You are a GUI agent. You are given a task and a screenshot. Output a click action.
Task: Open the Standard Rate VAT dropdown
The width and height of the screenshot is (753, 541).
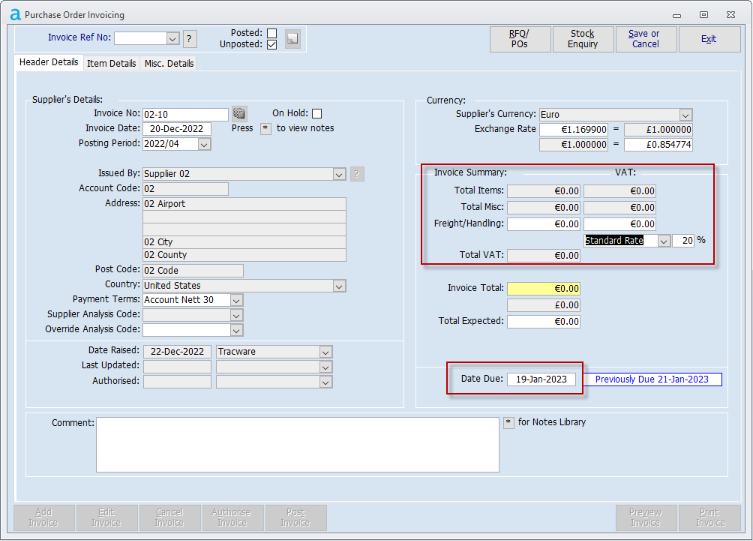[x=664, y=241]
